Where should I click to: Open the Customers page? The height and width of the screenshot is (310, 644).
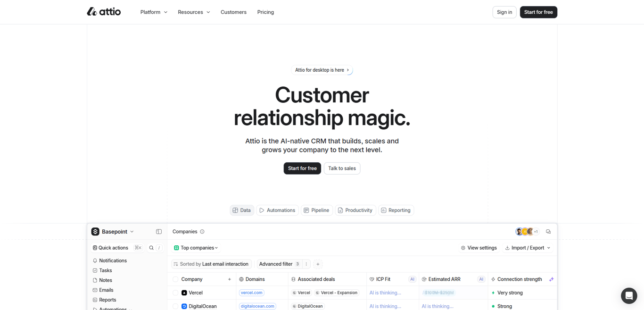(233, 12)
